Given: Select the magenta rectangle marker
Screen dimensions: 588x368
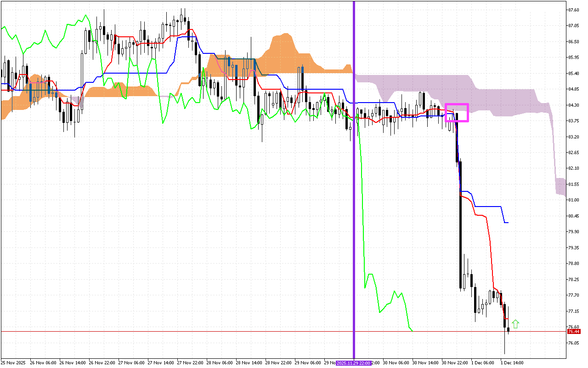Looking at the screenshot, I should point(457,112).
